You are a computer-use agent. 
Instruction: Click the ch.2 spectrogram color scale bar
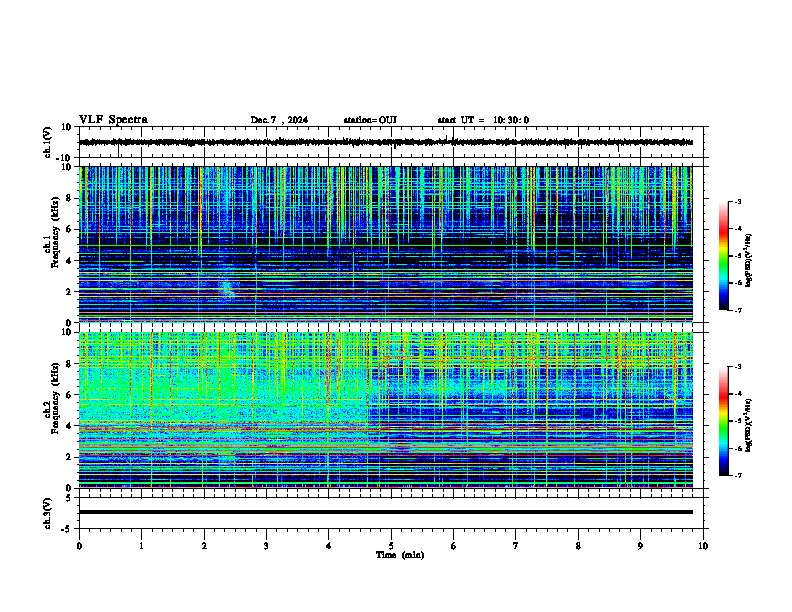coord(724,421)
